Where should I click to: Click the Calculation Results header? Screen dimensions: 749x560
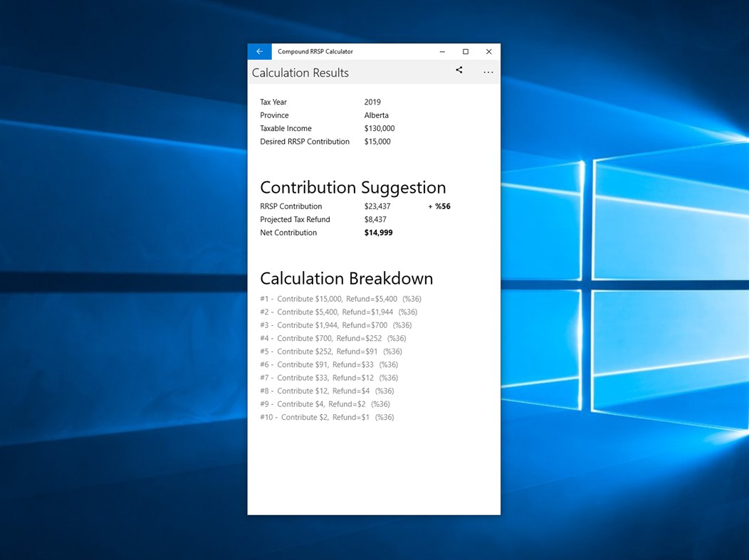300,73
